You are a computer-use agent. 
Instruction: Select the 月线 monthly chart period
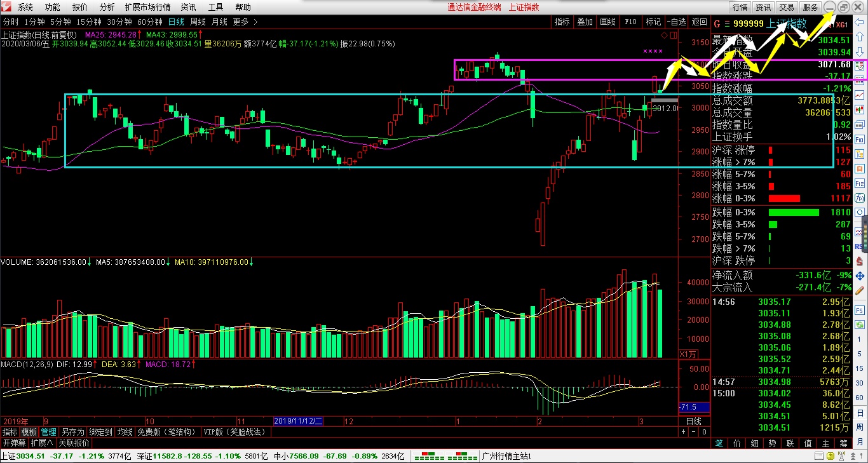[219, 22]
